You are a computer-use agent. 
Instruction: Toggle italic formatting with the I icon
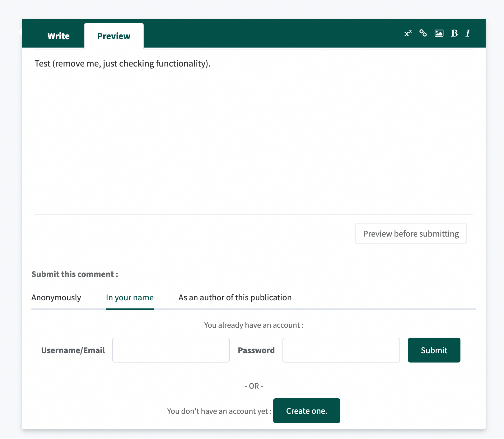(468, 33)
